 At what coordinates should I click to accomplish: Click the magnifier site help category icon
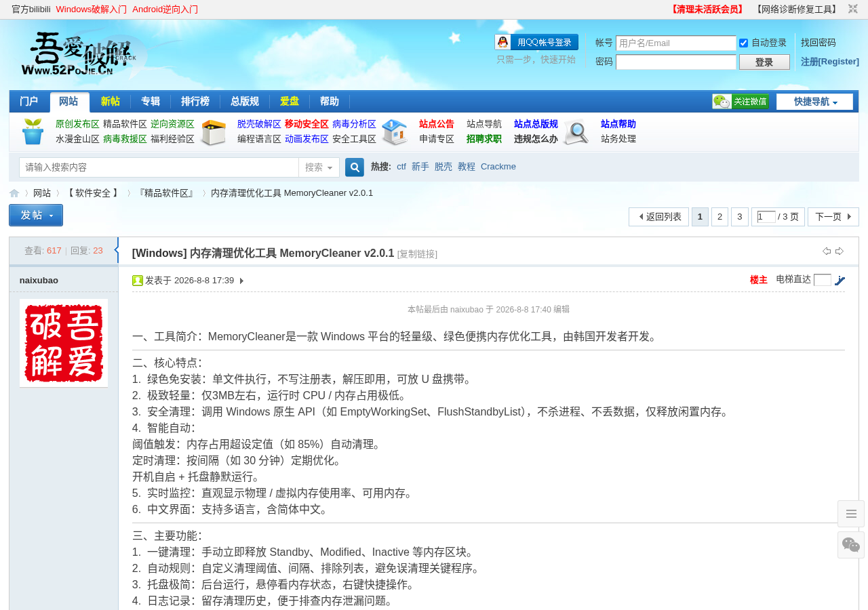click(x=576, y=132)
